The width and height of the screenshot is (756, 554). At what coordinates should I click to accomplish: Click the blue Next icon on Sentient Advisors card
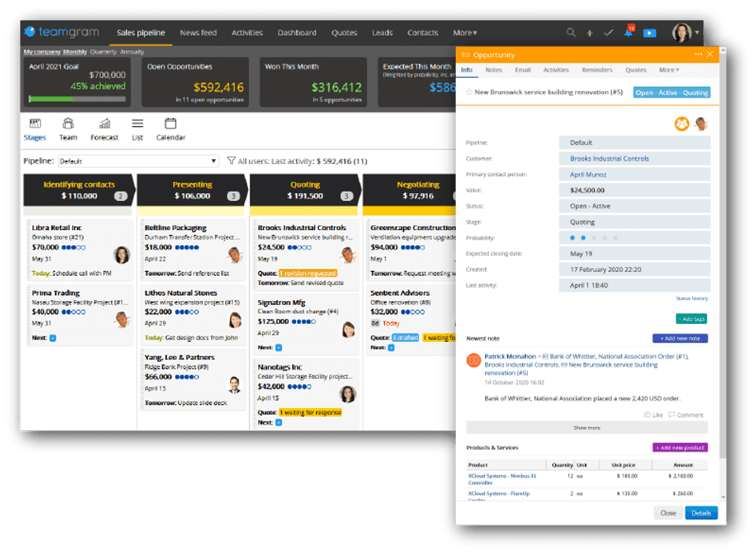(391, 348)
